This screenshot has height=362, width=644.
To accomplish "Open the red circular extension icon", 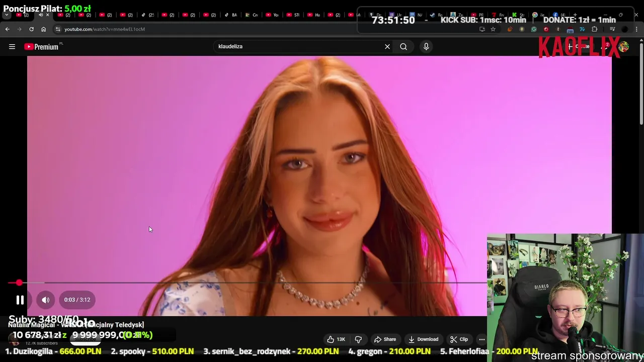I will (x=546, y=29).
